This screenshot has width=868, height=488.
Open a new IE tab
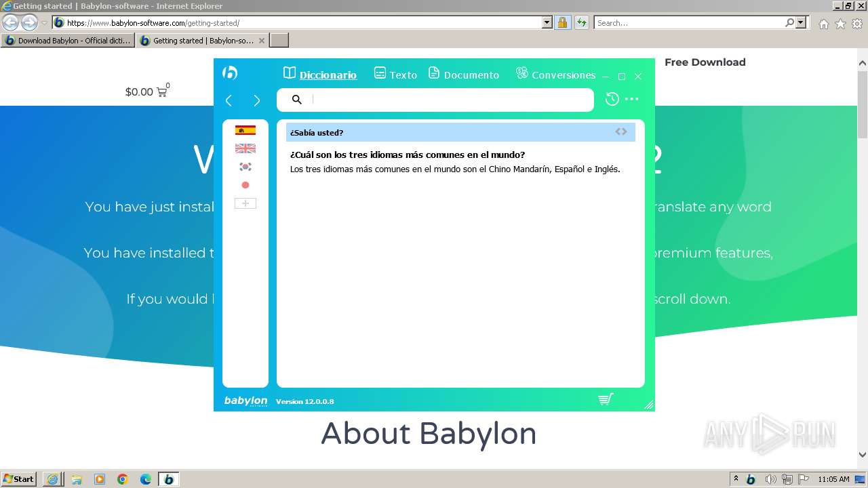coord(279,41)
